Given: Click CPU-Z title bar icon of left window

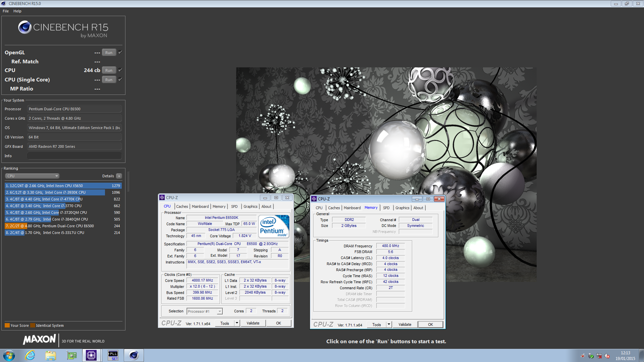Looking at the screenshot, I should pos(162,197).
